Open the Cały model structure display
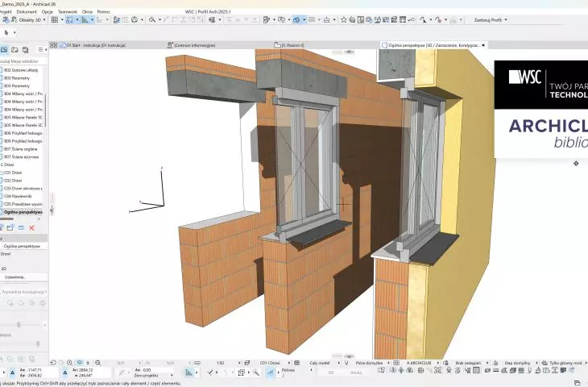588x387 pixels. 321,363
